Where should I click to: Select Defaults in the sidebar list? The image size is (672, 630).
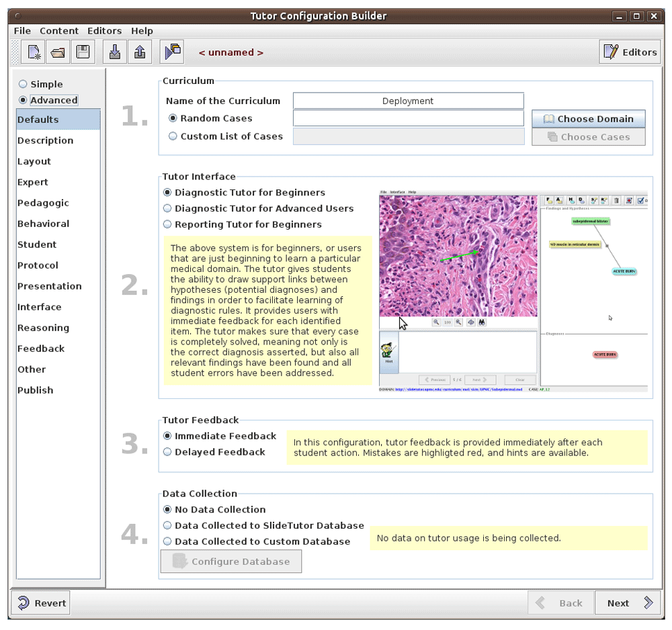click(x=58, y=120)
